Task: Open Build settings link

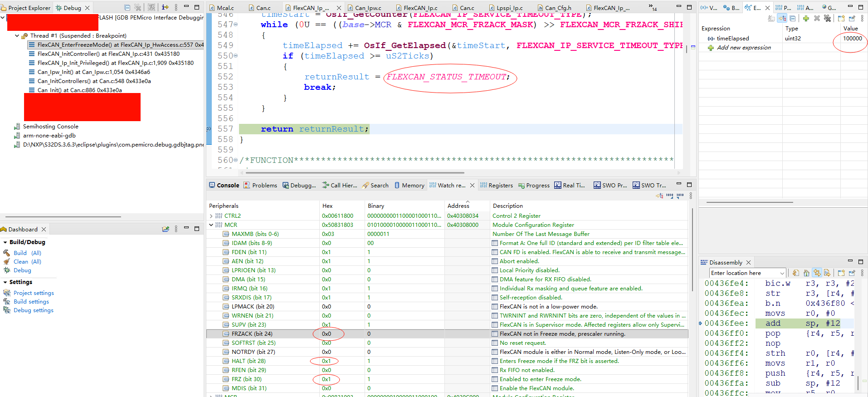Action: [31, 301]
